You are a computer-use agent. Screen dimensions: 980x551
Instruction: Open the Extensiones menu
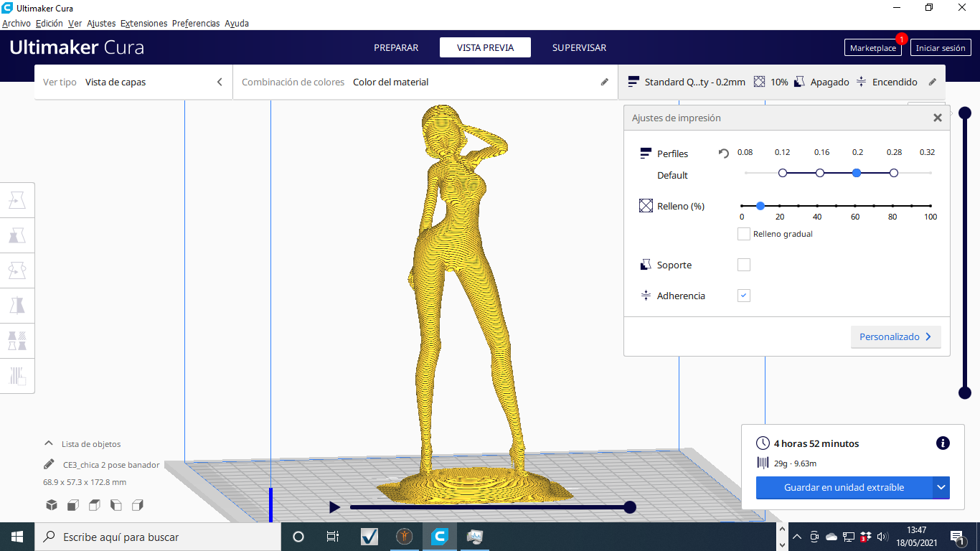tap(144, 23)
